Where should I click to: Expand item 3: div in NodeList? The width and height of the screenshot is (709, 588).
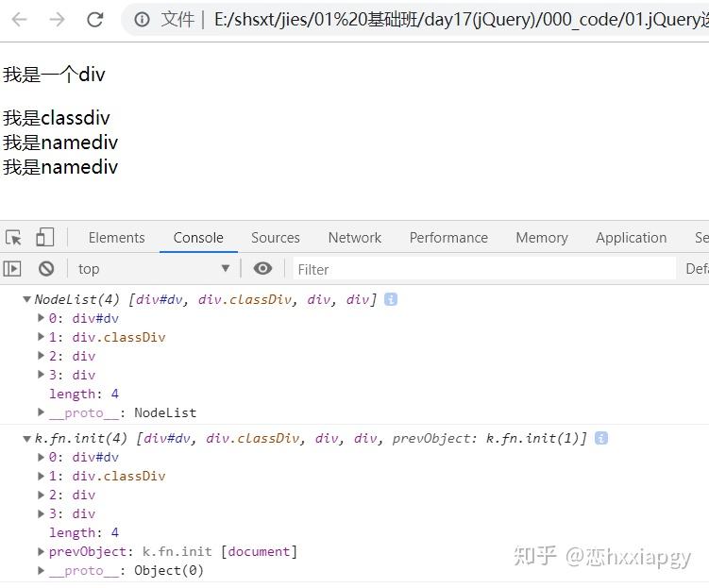coord(41,375)
